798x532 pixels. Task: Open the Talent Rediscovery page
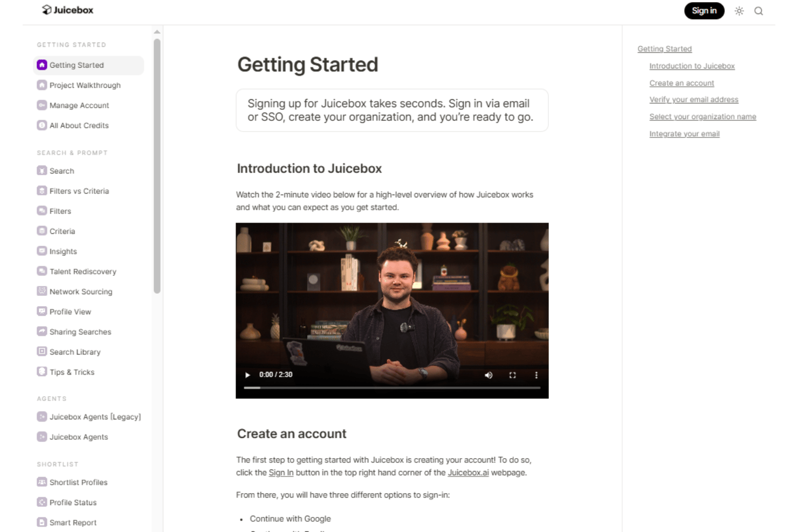tap(83, 271)
